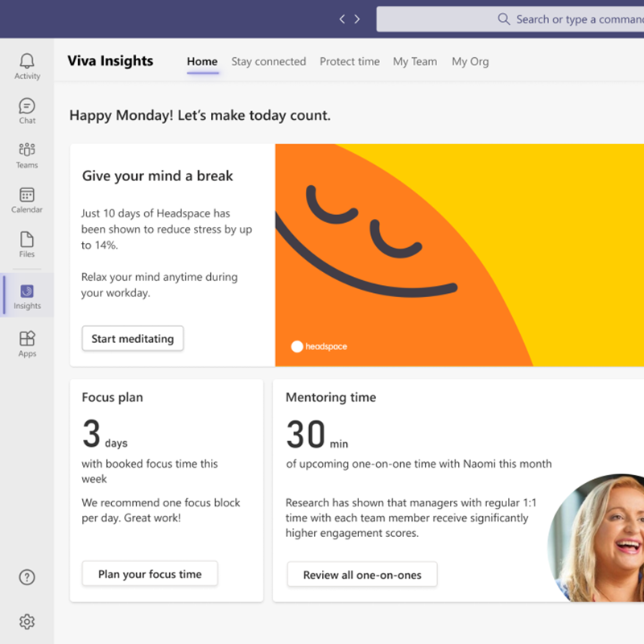Image resolution: width=644 pixels, height=644 pixels.
Task: Click the Mentoring time card heading
Action: coord(331,397)
